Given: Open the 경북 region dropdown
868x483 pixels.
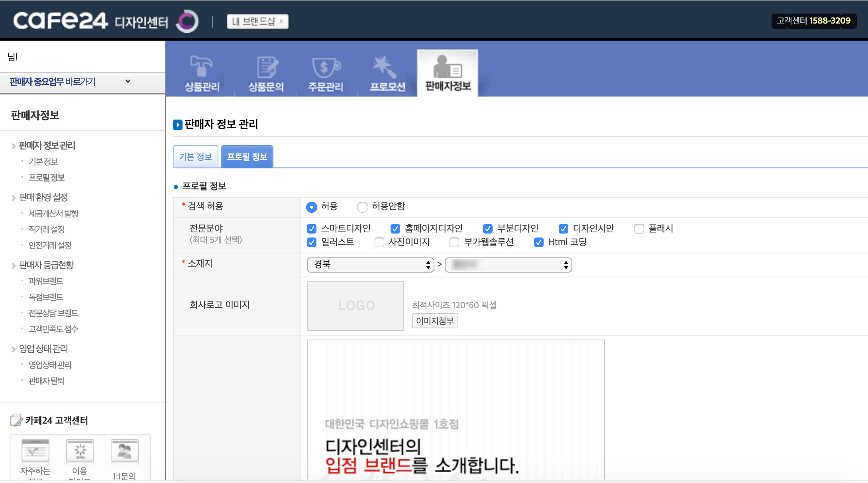Looking at the screenshot, I should click(x=370, y=265).
